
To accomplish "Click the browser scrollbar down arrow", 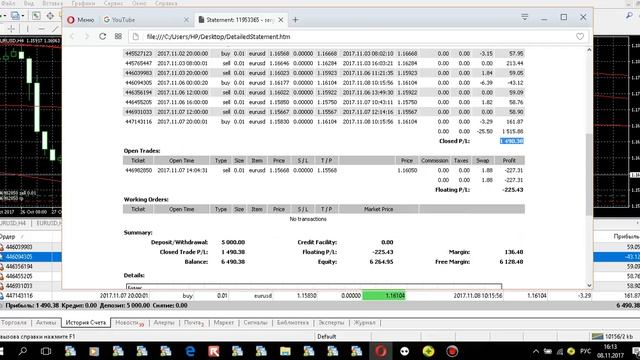I will click(x=589, y=285).
